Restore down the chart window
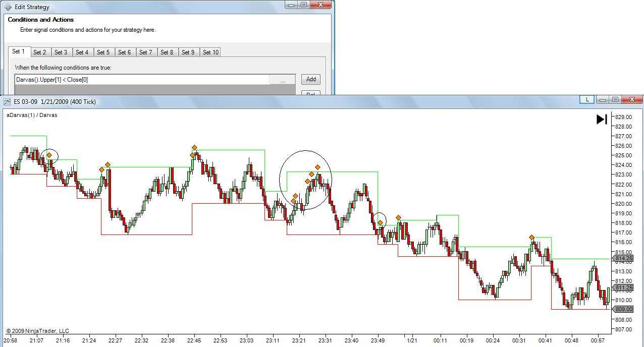Image resolution: width=644 pixels, height=347 pixels. point(615,100)
